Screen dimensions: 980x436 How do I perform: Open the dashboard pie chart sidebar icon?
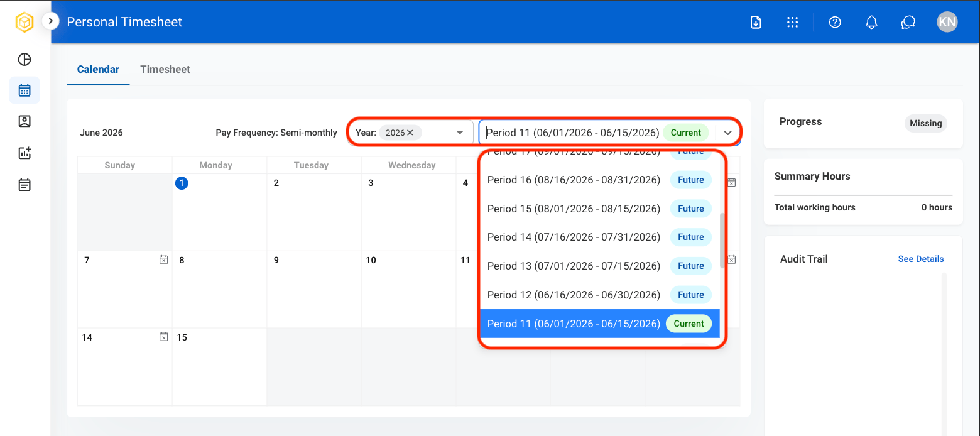(24, 60)
